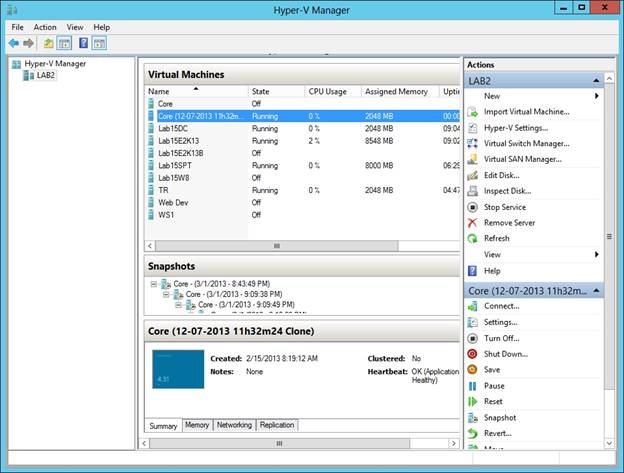Select the Lab15SPT virtual machine row

(x=302, y=165)
